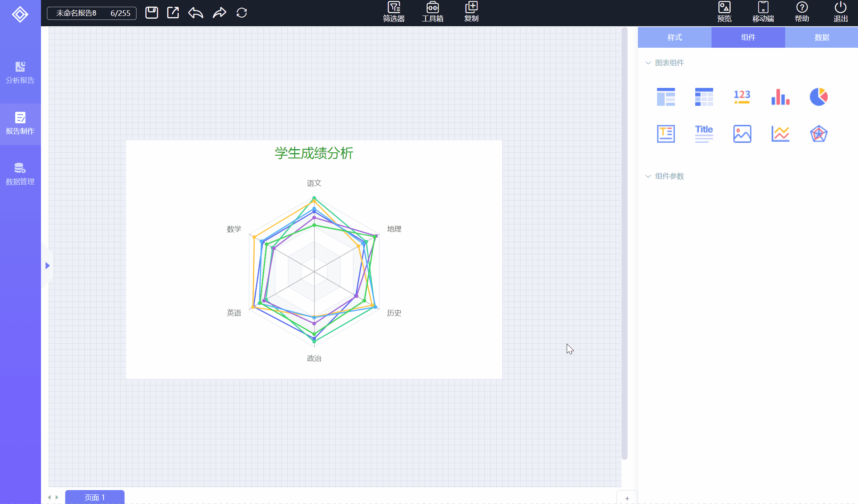Undo the last action
Viewport: 858px width, 504px height.
click(196, 13)
